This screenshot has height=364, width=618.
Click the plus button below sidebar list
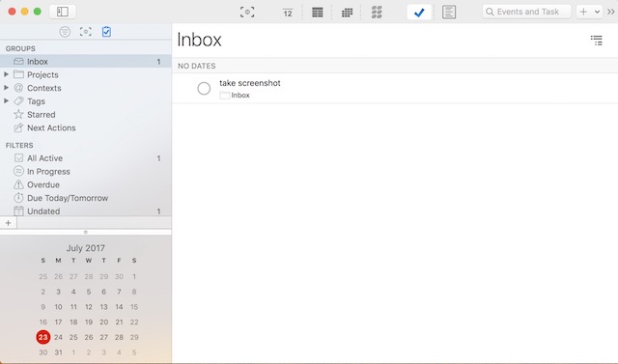[x=9, y=223]
